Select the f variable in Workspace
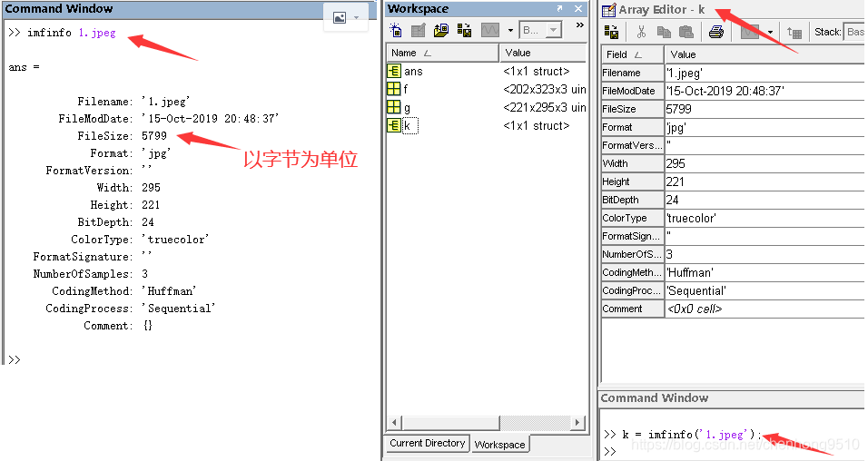868x461 pixels. point(406,89)
